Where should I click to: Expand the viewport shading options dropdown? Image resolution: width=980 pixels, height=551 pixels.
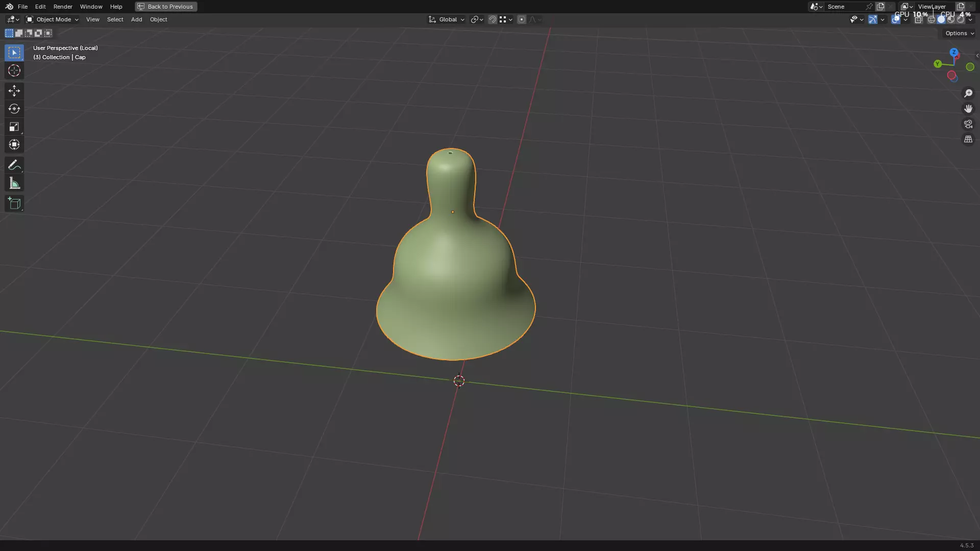970,19
